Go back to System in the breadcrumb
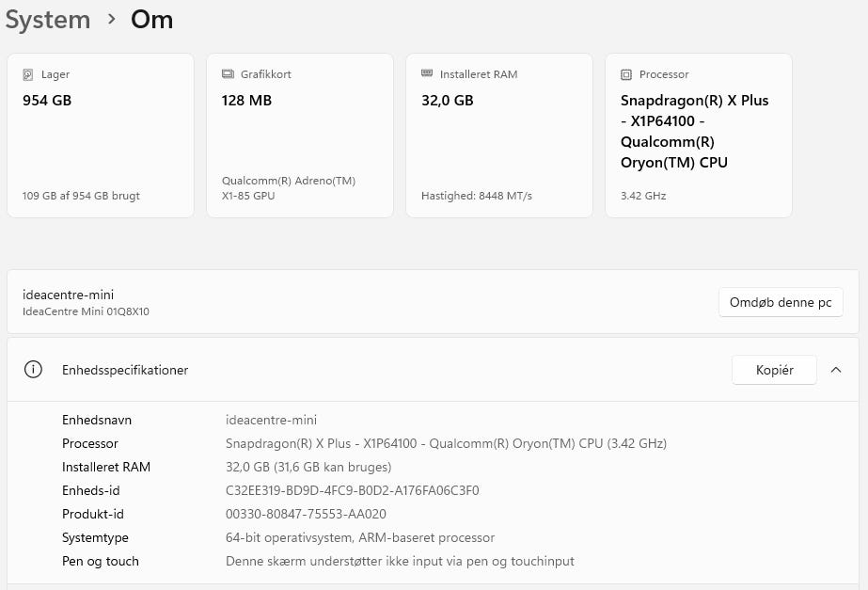 point(47,20)
